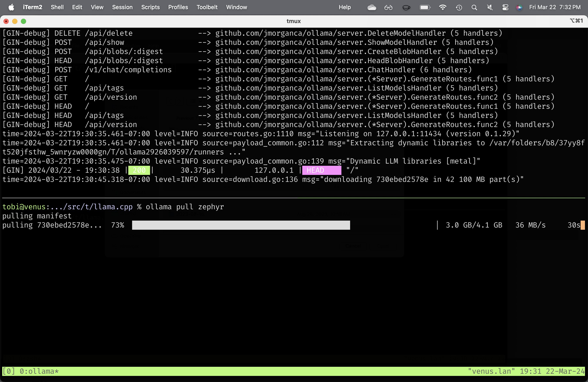Click the 19:31 22-Mar-24 status clock
The height and width of the screenshot is (382, 588).
[x=552, y=371]
